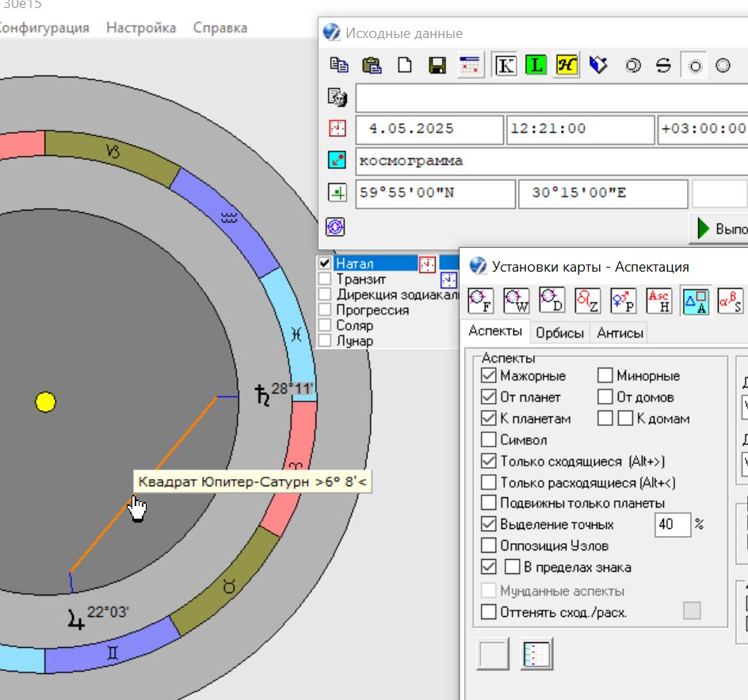This screenshot has width=748, height=700.
Task: Select the dotted-ring chart icon at toolbar end
Action: [723, 65]
